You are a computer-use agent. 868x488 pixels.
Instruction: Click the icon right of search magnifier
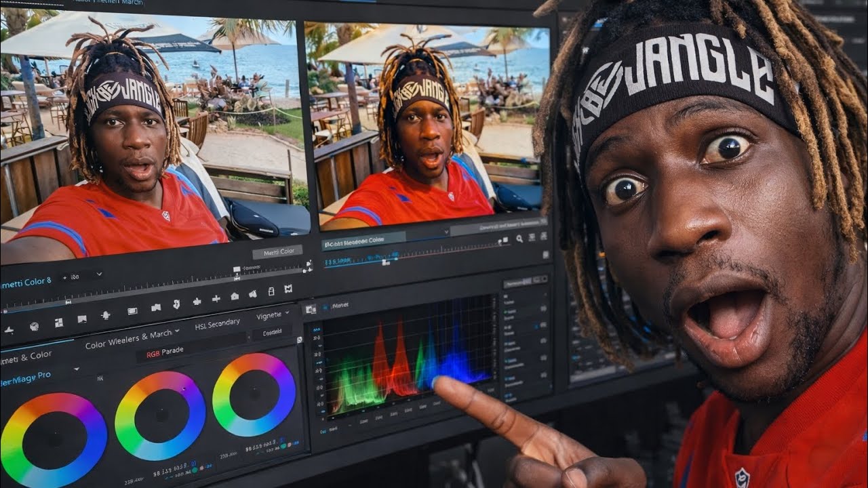(x=533, y=238)
